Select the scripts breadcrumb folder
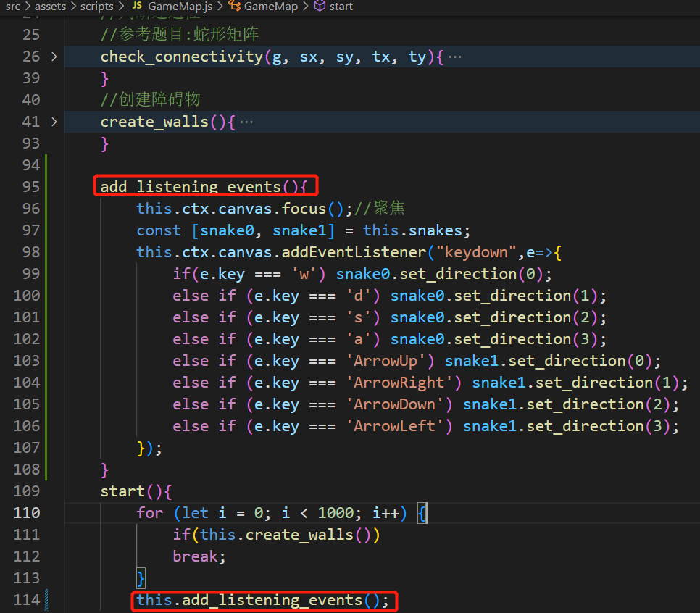 96,7
